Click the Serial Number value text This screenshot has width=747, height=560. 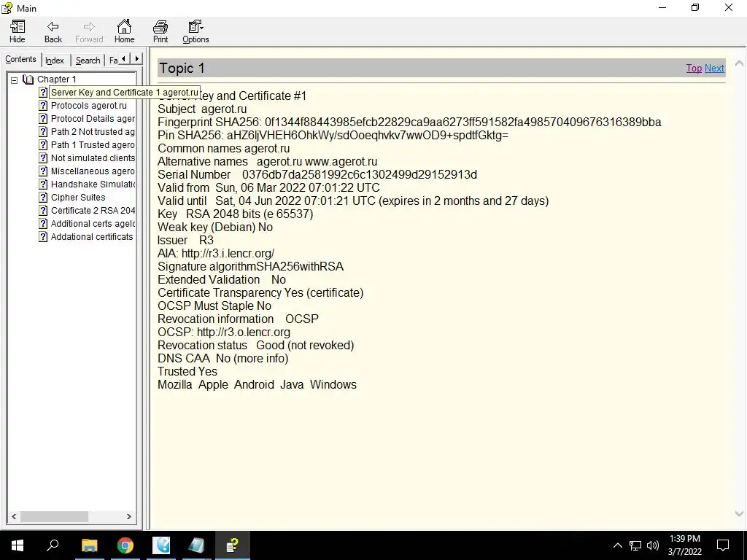click(359, 175)
